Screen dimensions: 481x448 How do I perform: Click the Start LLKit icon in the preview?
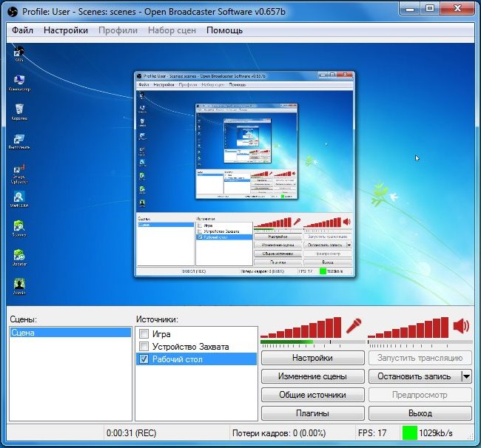[x=19, y=200]
